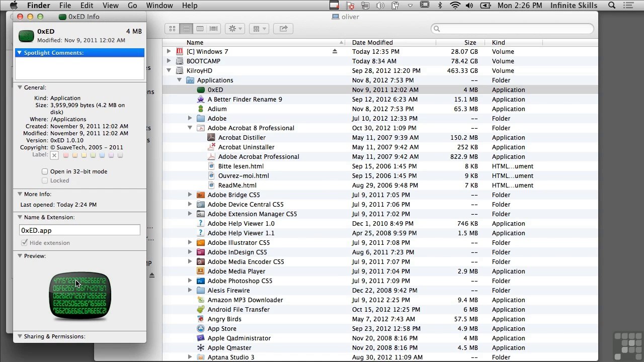
Task: Expand the Alesis Firewire folder
Action: tap(190, 290)
